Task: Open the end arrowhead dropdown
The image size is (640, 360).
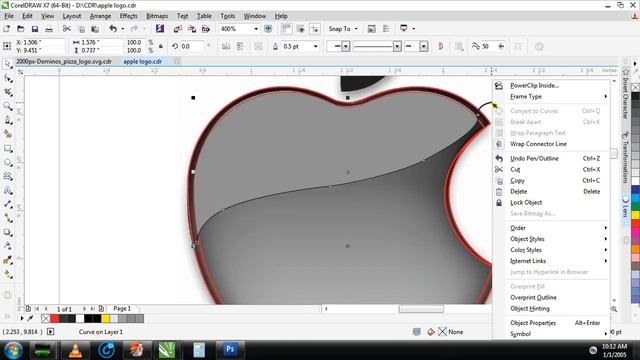Action: click(423, 47)
